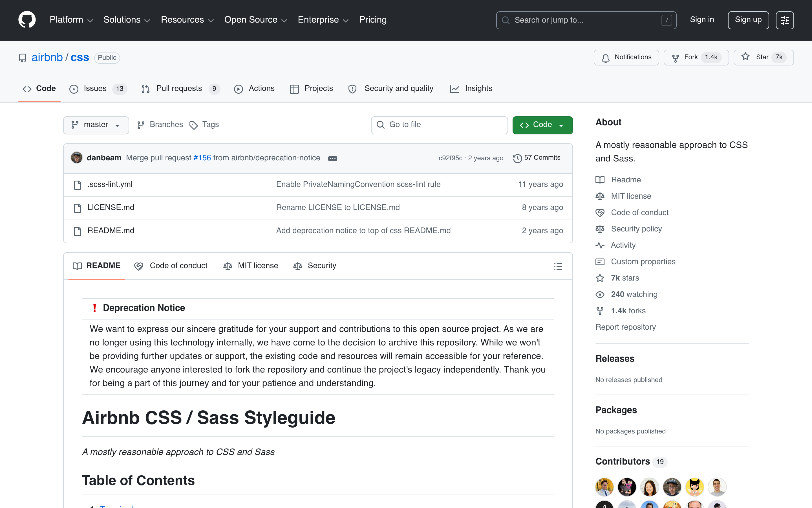This screenshot has width=812, height=508.
Task: Click 'Enable PrivateNamingConvention scss-lint rule' commit message
Action: [x=358, y=185]
